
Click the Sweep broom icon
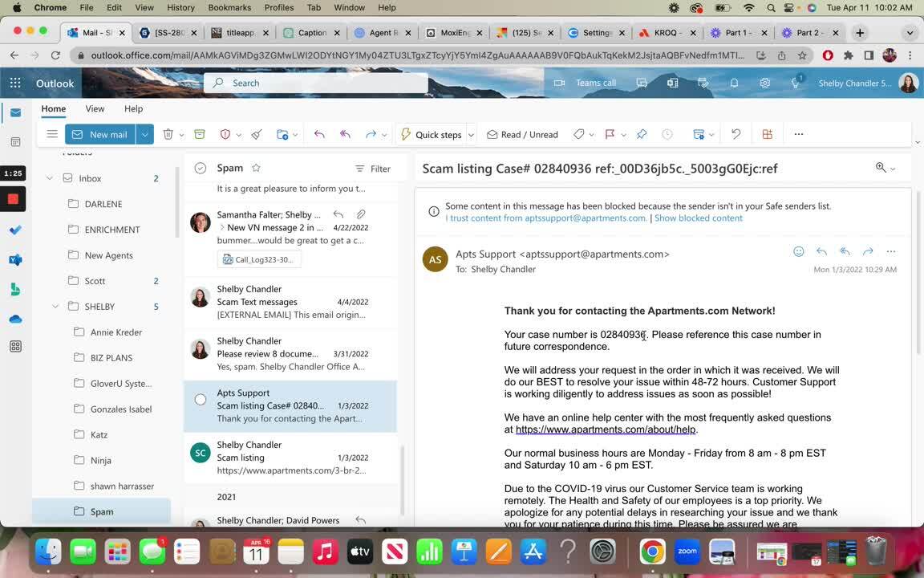coord(257,135)
